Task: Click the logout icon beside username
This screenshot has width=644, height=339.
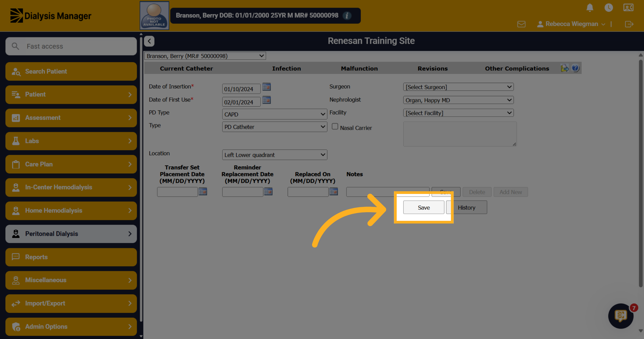Action: pos(629,24)
